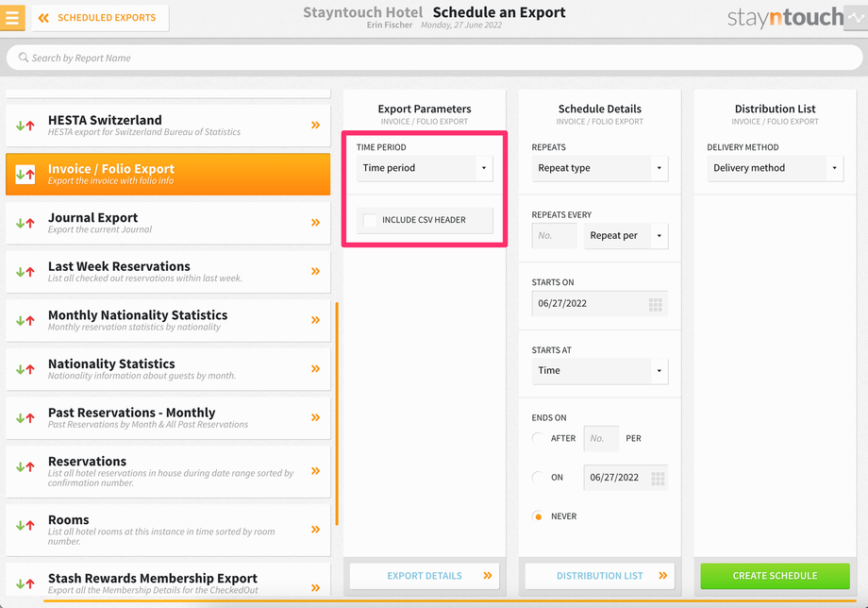Screen dimensions: 868x608
Task: Toggle the Include CSV Header checkbox
Action: 369,220
